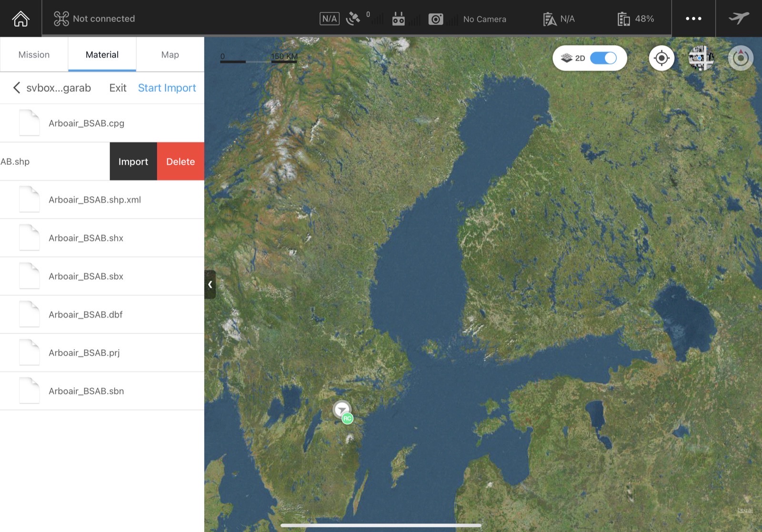Click Start Import
The image size is (762, 532).
(167, 88)
